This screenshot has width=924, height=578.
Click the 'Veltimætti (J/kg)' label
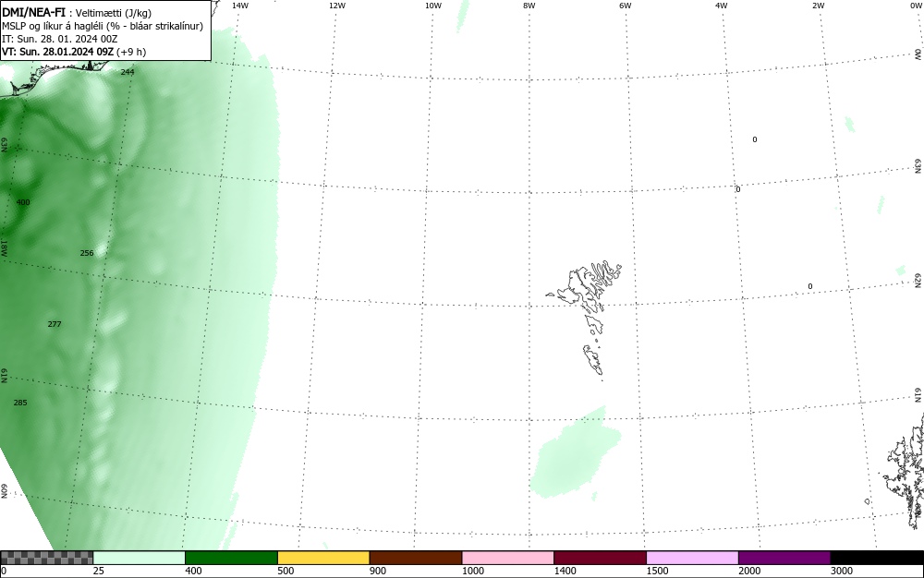pyautogui.click(x=113, y=13)
